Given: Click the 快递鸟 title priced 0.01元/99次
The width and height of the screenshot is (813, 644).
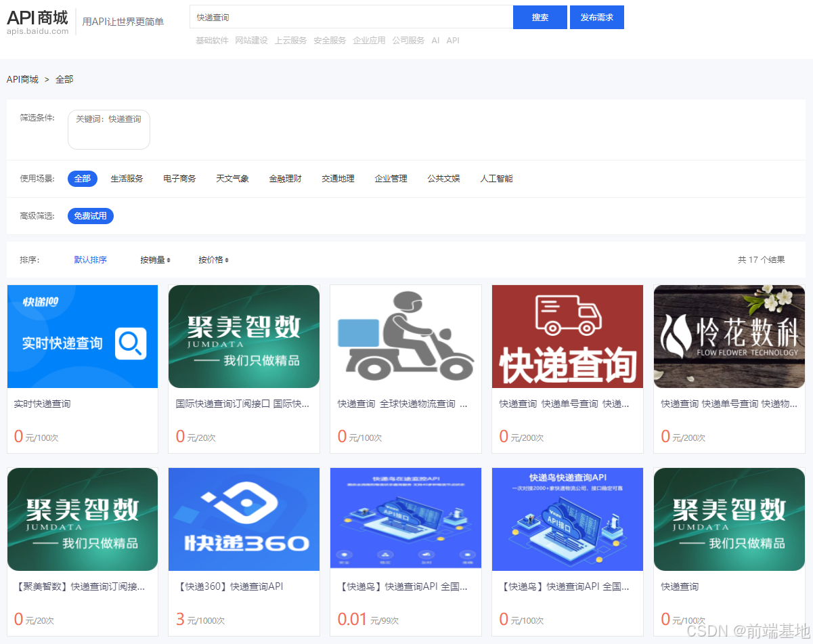Looking at the screenshot, I should click(402, 586).
